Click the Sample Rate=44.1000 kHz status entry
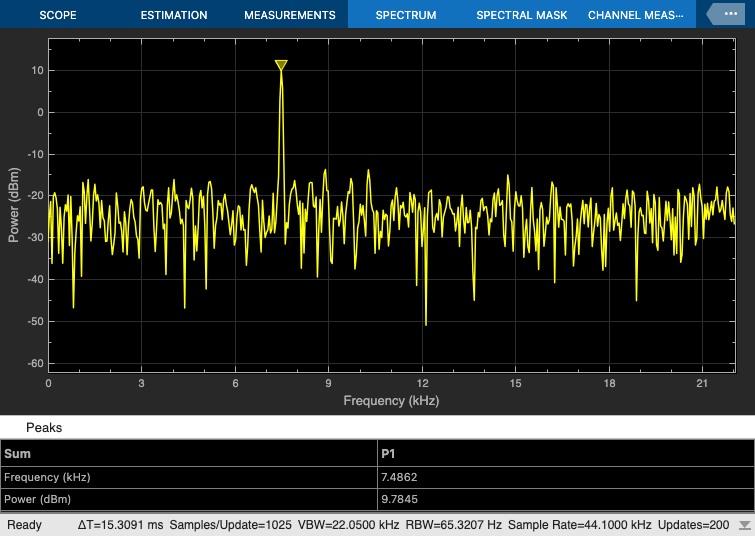755x536 pixels. point(580,525)
